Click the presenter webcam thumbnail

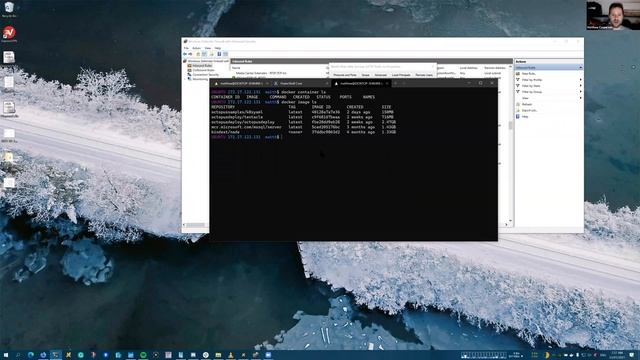[x=613, y=15]
